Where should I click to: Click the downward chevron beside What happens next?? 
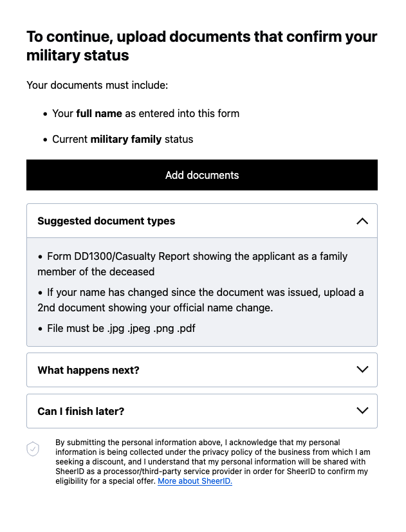[362, 370]
